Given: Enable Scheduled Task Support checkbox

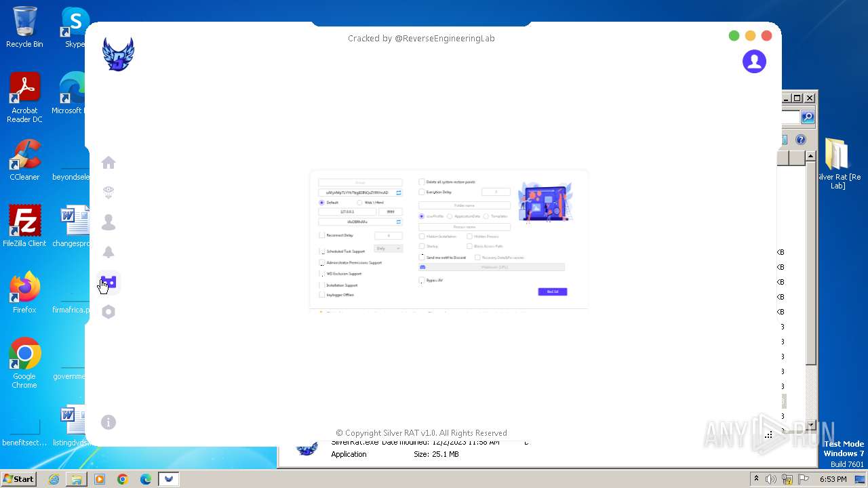Looking at the screenshot, I should coord(322,251).
